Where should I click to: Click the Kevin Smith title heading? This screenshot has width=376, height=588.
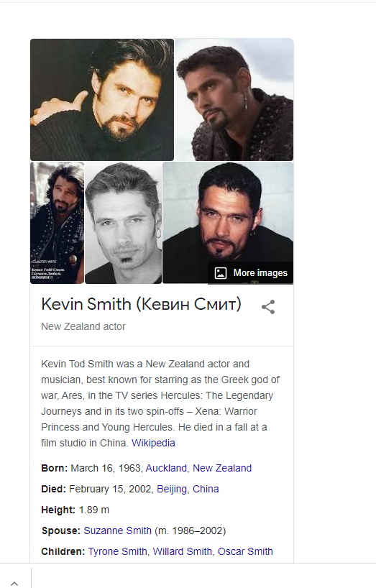click(142, 304)
